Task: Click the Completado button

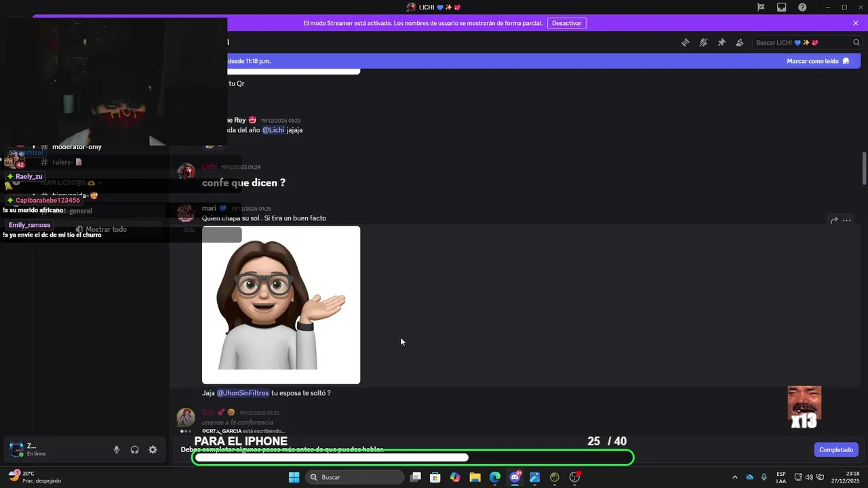Action: coord(835,450)
